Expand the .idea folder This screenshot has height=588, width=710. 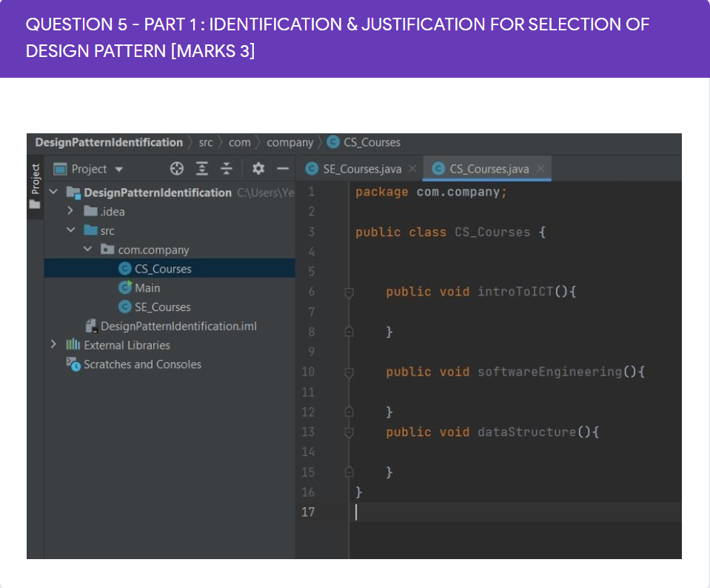(70, 211)
